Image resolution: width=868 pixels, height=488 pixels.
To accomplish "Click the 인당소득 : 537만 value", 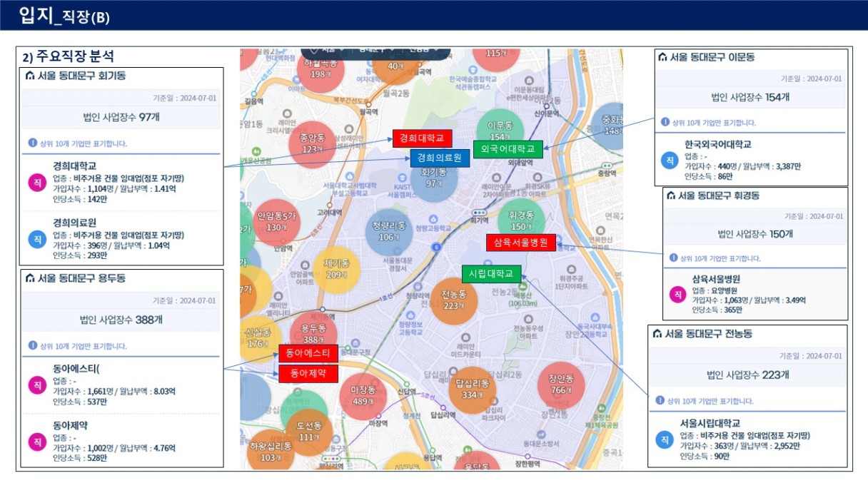I will click(x=80, y=402).
